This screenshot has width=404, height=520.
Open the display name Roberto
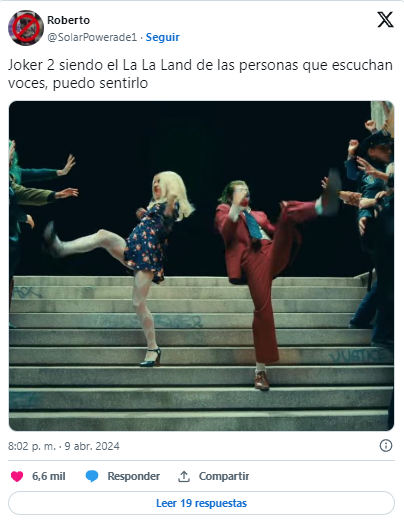(68, 20)
